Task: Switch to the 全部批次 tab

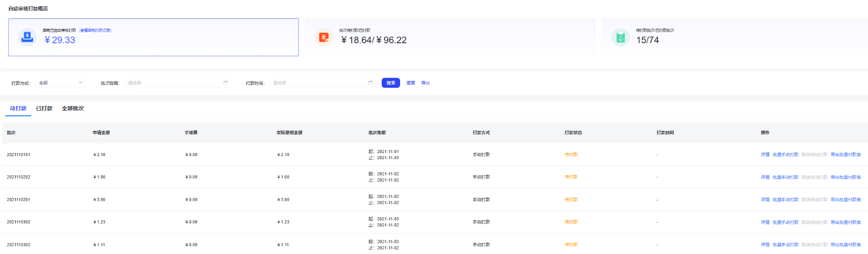Action: pyautogui.click(x=73, y=109)
